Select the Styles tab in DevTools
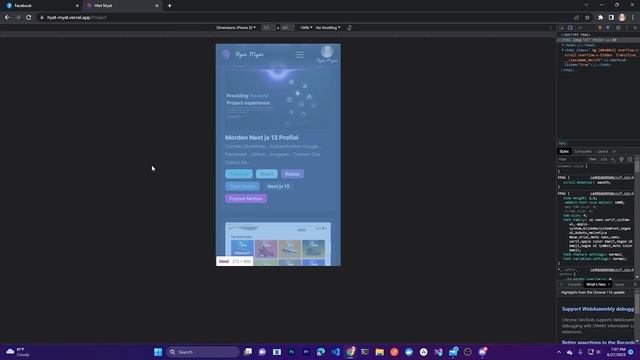Image resolution: width=640 pixels, height=360 pixels. 564,151
